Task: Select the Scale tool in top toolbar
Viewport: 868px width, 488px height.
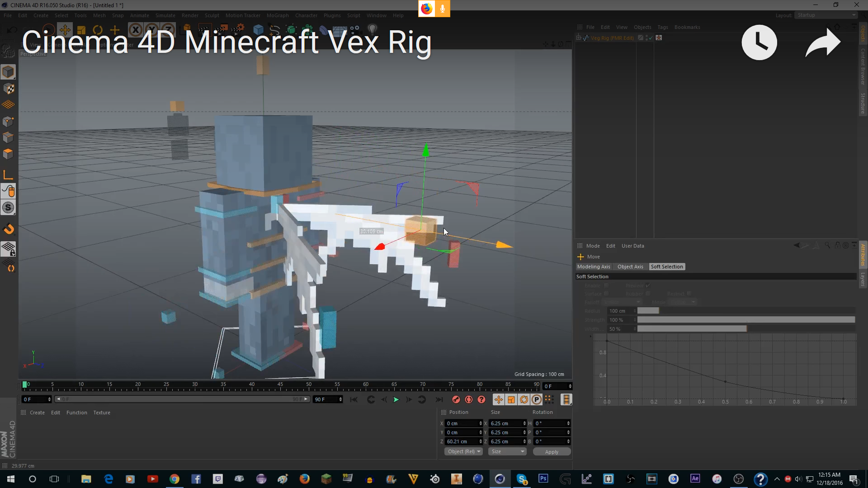Action: (81, 30)
